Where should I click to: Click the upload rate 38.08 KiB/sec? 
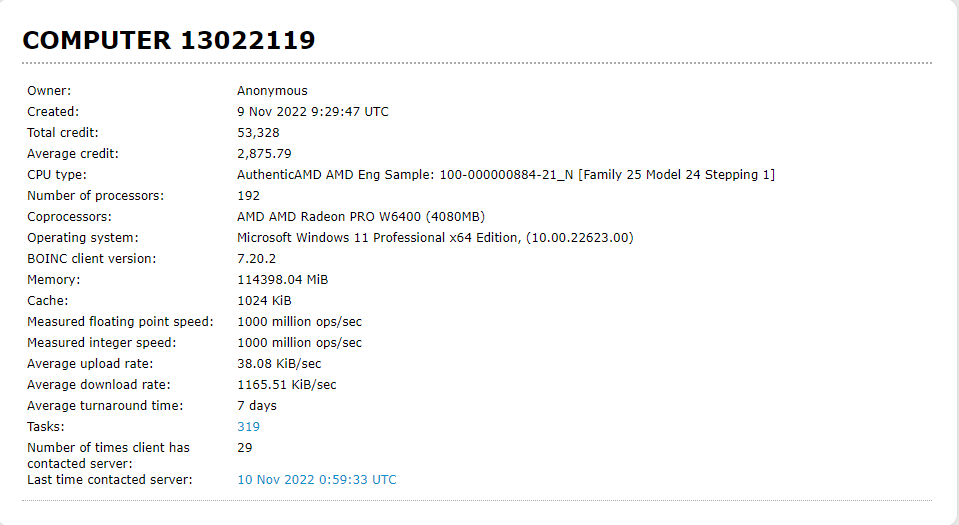coord(279,364)
